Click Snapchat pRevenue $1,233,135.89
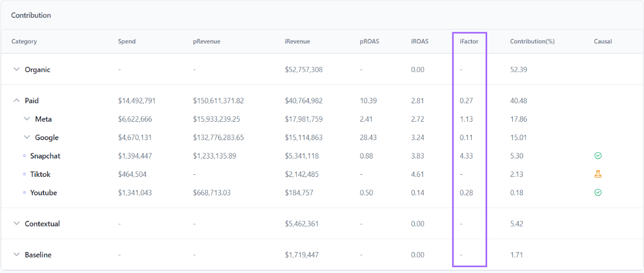The height and width of the screenshot is (273, 644). 214,156
